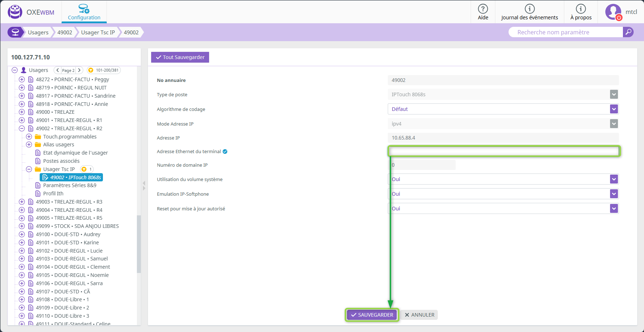
Task: Collapse user 49002 TRELAZE-REGUL R2
Action: 22,128
